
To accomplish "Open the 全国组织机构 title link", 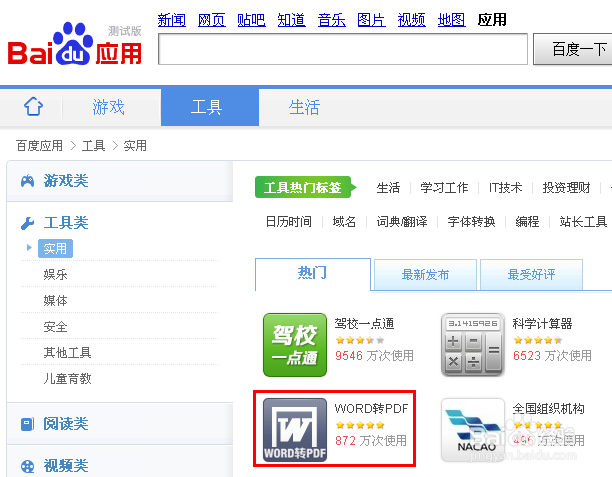I will tap(548, 409).
